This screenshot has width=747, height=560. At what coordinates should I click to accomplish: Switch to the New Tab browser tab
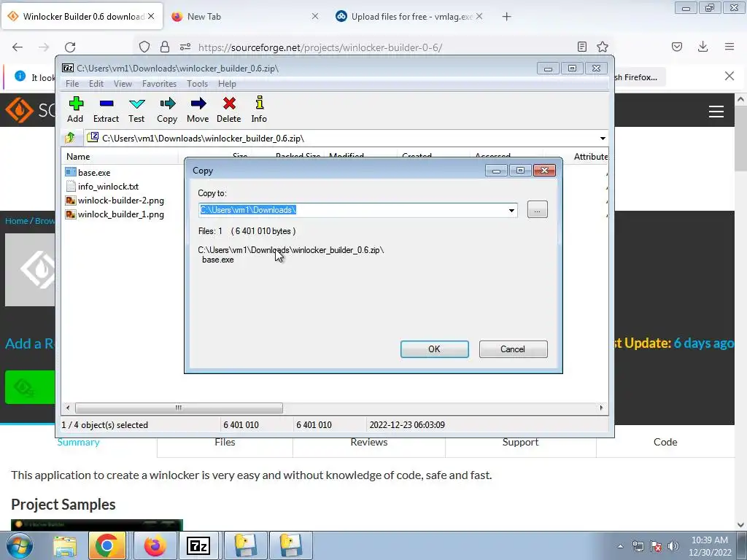[x=245, y=17]
